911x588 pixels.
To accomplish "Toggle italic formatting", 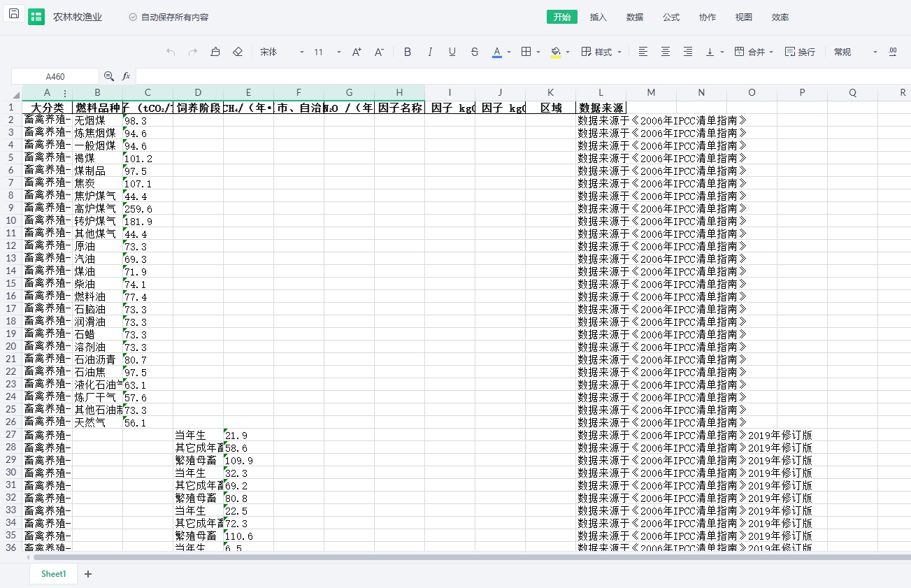I will [430, 52].
